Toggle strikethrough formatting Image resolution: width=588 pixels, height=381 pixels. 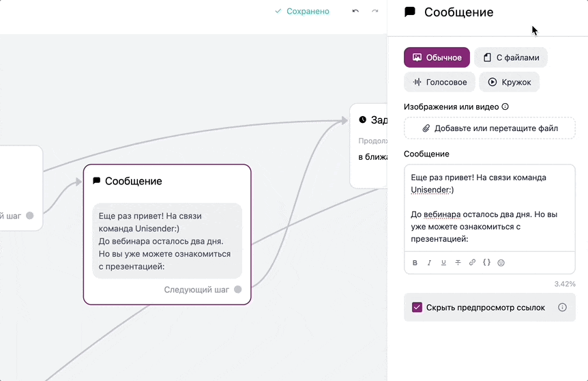coord(458,263)
